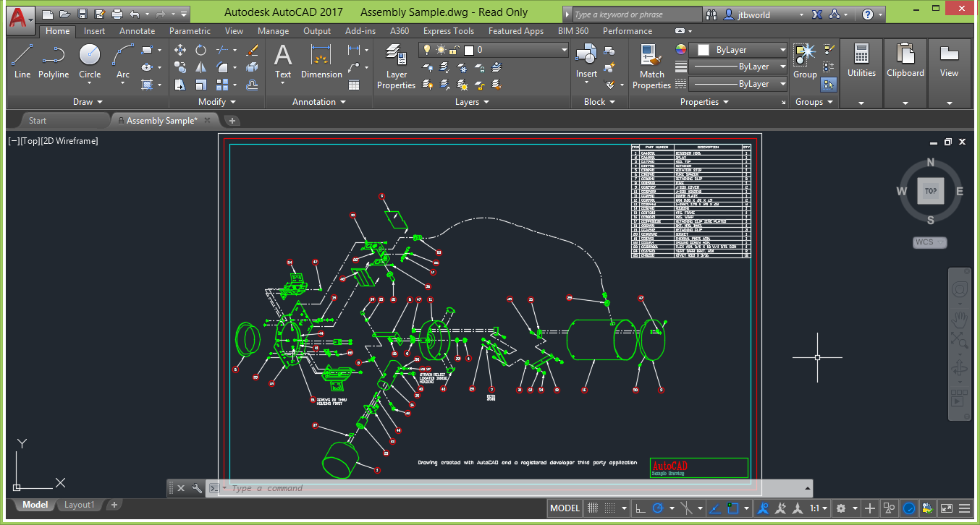Screen dimensions: 980x525
Task: Click the MODEL button in the status bar
Action: [564, 508]
